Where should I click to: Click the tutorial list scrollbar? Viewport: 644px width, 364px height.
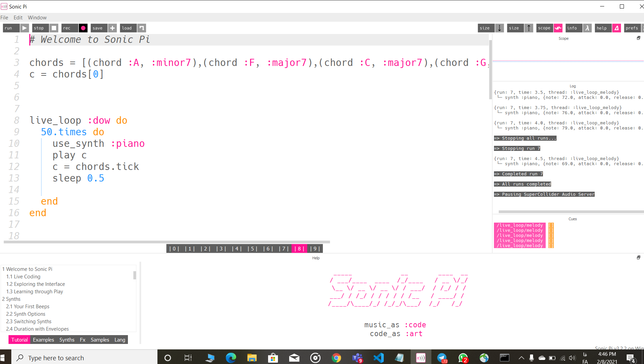pos(135,275)
